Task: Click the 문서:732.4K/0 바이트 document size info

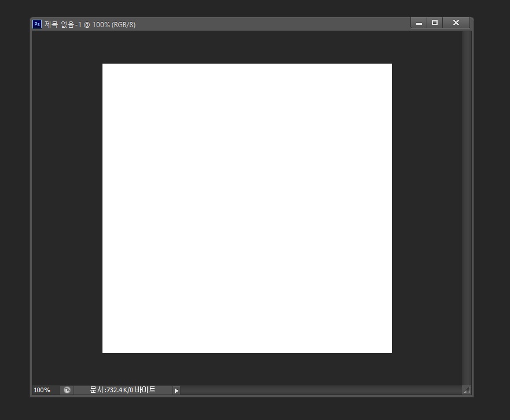Action: click(123, 390)
